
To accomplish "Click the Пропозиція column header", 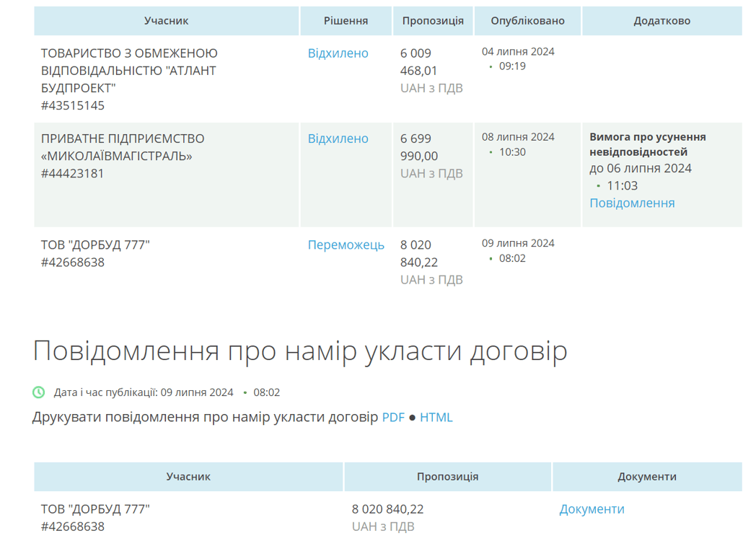I will click(x=433, y=20).
